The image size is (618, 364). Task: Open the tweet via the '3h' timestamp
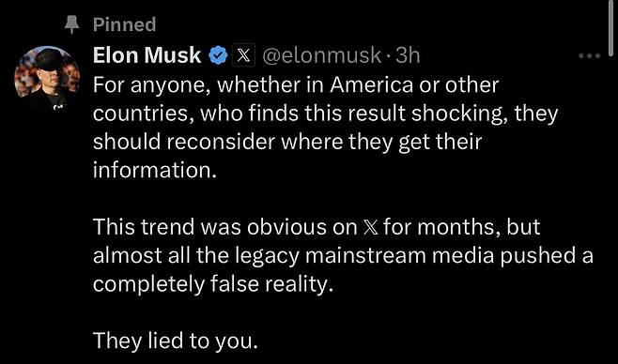408,55
